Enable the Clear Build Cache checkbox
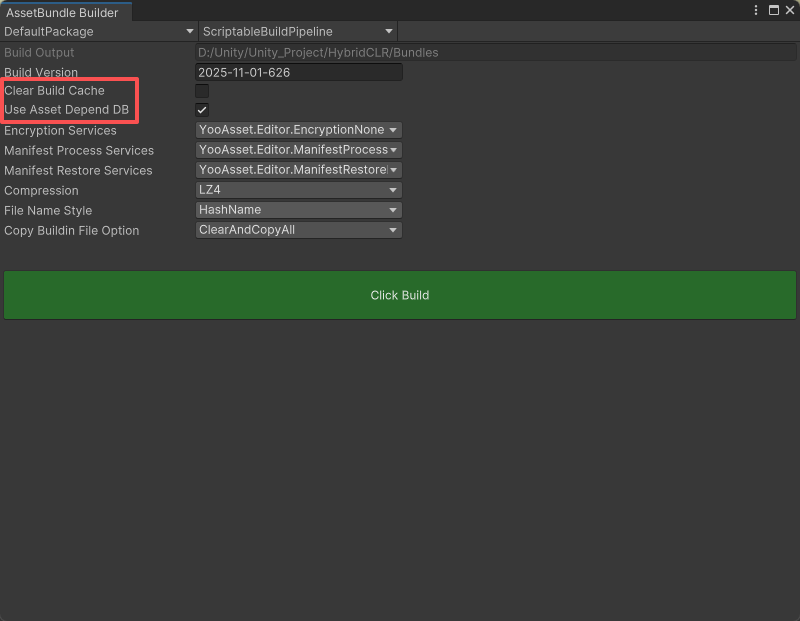800x621 pixels. (x=202, y=91)
